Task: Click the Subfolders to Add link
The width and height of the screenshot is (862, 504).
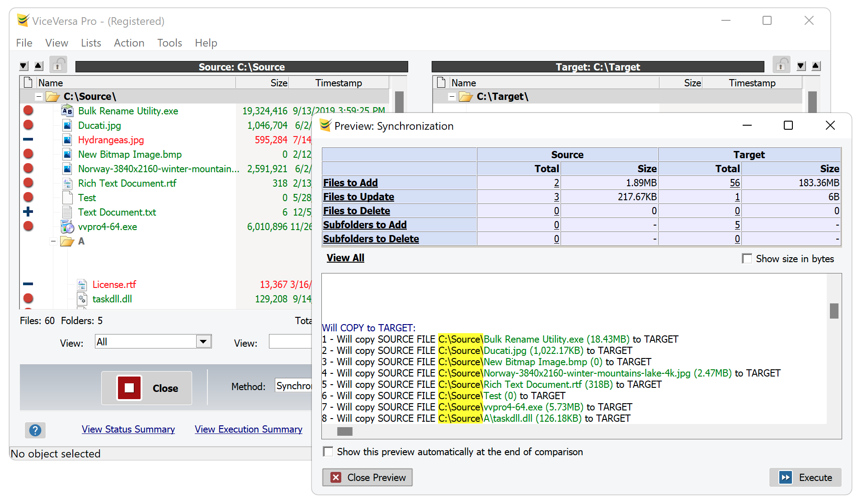Action: click(x=365, y=225)
